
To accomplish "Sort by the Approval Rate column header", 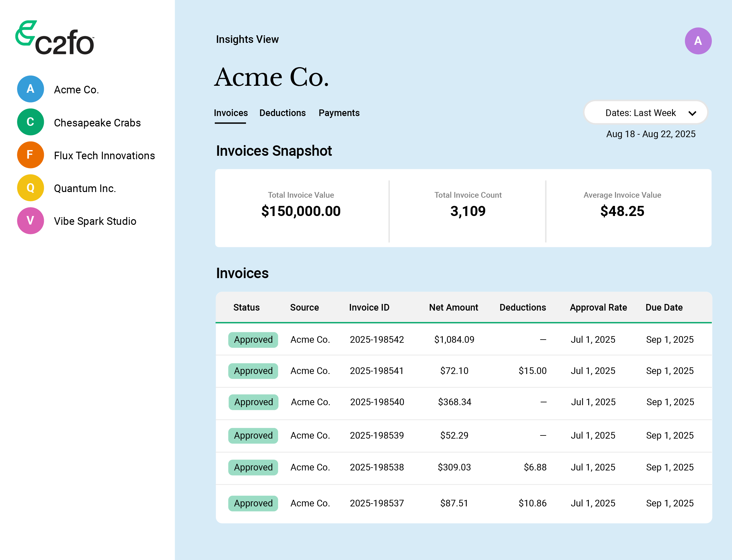I will click(598, 307).
